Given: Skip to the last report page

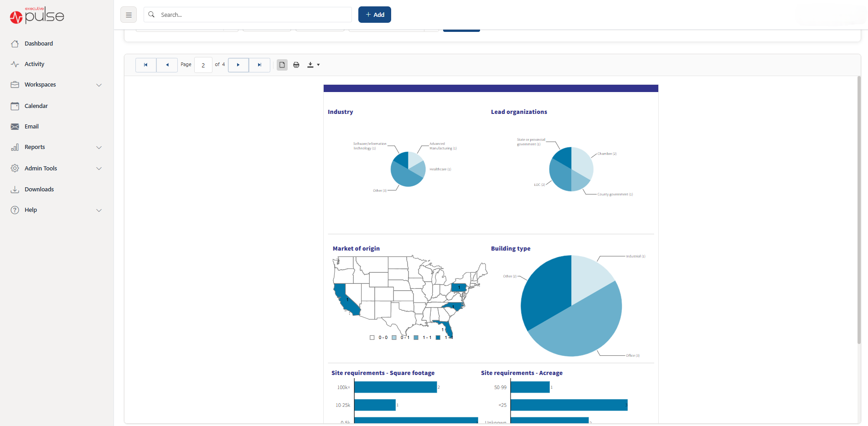Looking at the screenshot, I should click(259, 65).
